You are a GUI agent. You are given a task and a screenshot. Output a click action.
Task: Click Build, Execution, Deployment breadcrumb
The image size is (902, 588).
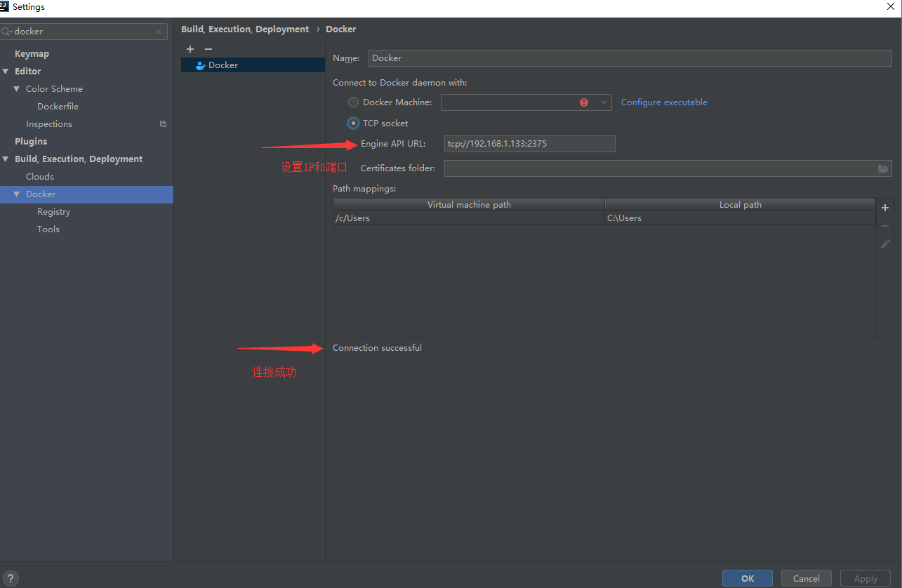coord(245,29)
